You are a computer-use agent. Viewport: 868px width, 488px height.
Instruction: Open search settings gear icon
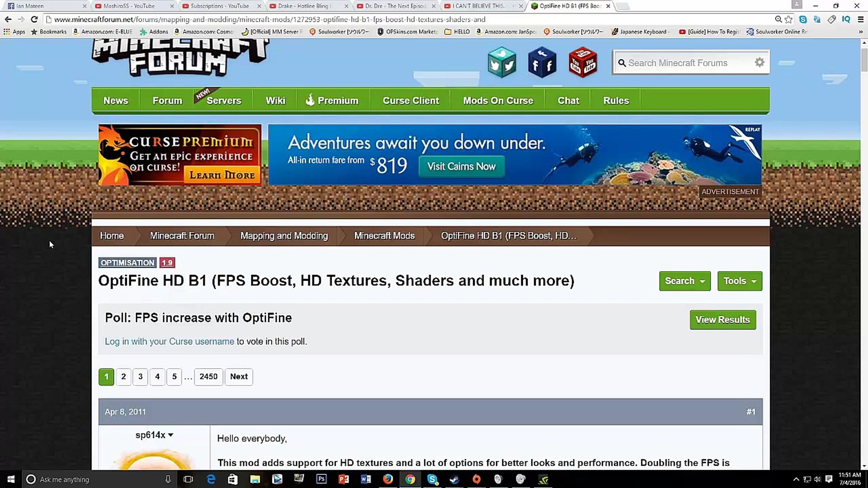(x=759, y=62)
